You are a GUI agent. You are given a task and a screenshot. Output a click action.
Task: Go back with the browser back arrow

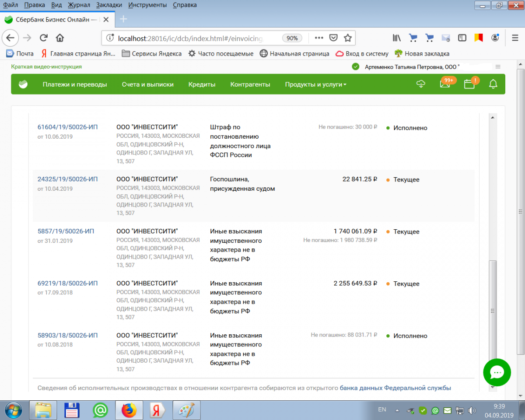pyautogui.click(x=10, y=38)
